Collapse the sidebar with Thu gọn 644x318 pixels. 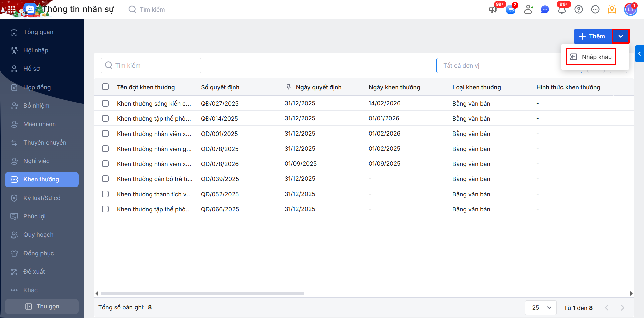tap(42, 306)
